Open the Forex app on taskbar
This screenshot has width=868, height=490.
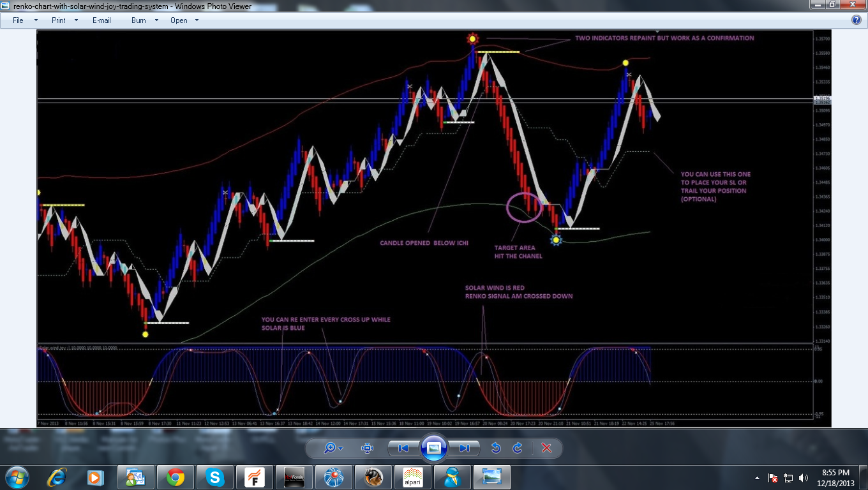tap(294, 477)
